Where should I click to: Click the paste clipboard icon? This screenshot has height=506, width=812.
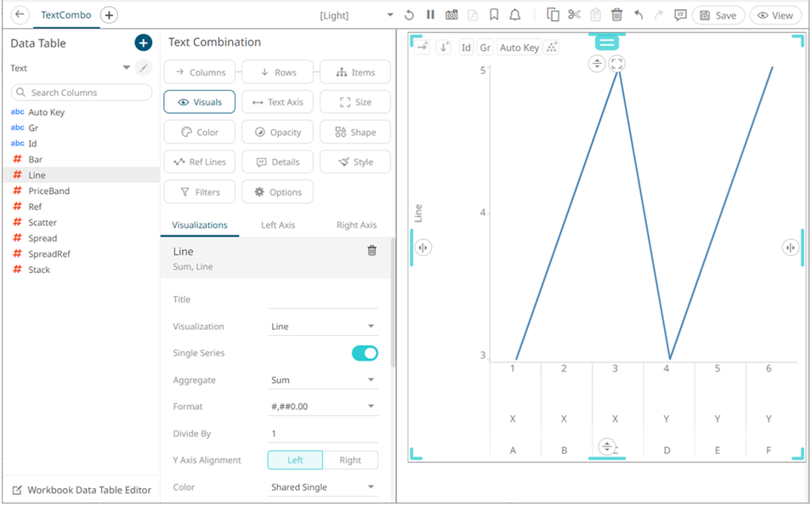tap(595, 15)
